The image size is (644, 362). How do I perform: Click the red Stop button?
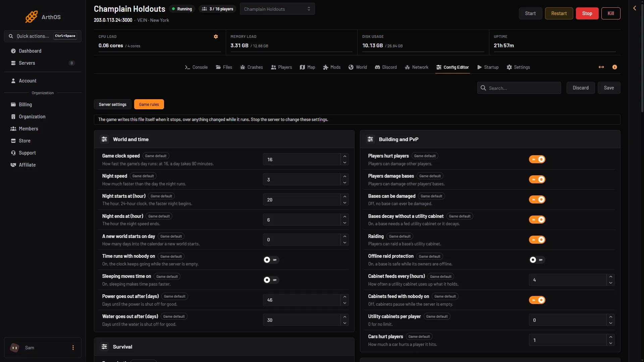587,13
